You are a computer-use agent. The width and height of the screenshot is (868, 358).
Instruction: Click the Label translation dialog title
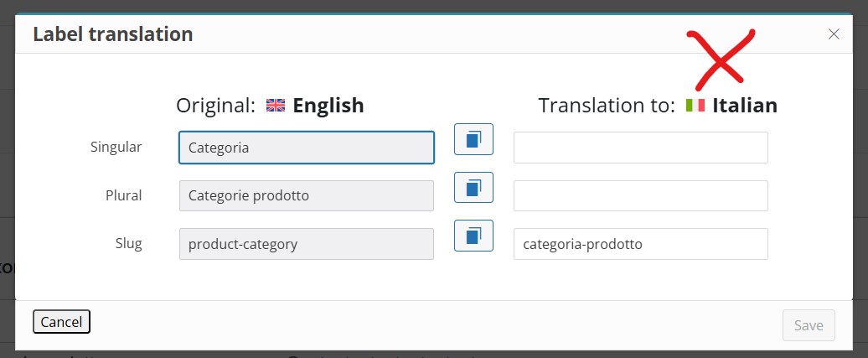pyautogui.click(x=113, y=34)
